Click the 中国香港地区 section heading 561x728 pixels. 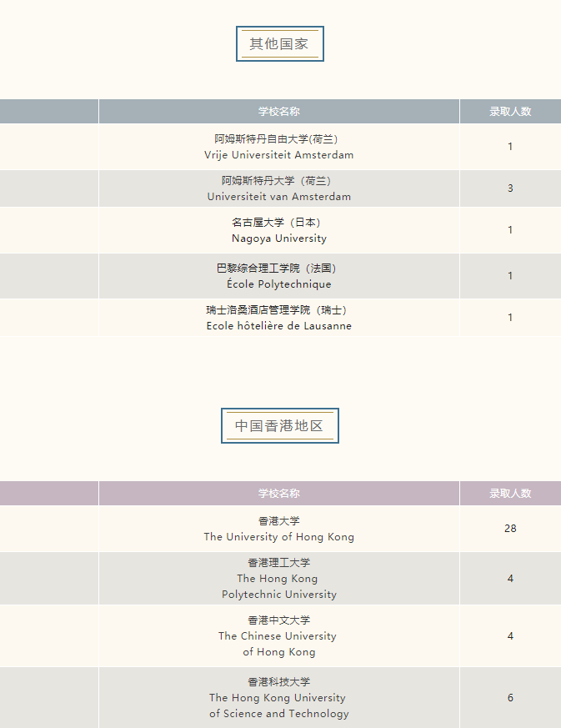(x=279, y=426)
